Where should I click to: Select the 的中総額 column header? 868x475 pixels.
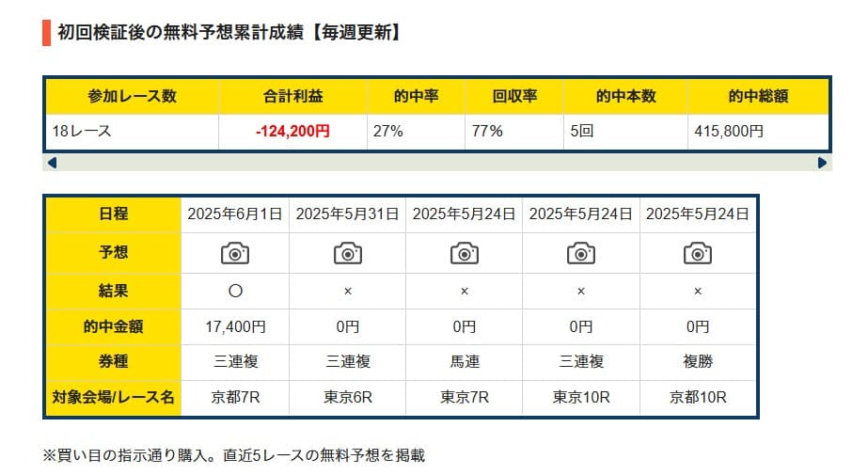coord(758,96)
